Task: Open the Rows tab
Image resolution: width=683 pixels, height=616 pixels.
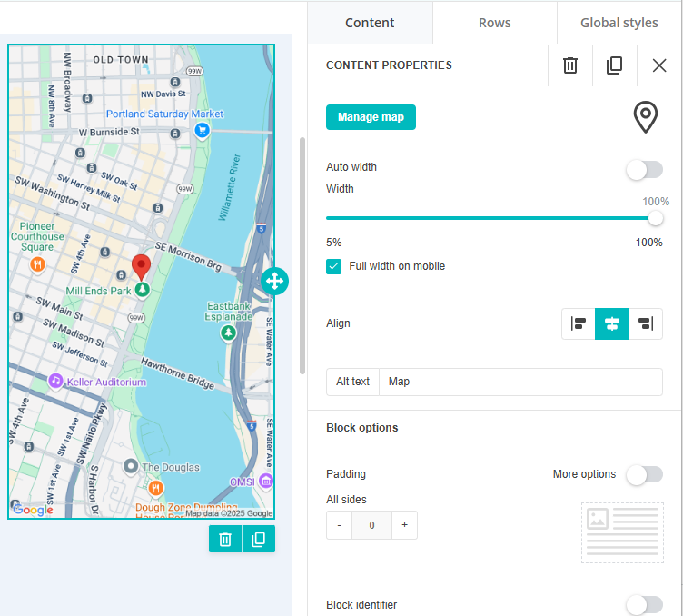Action: click(494, 23)
